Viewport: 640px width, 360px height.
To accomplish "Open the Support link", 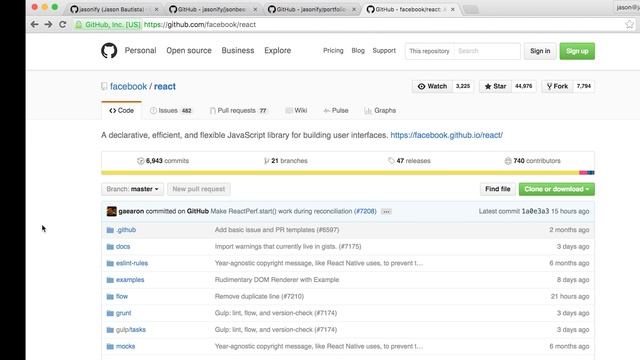I will 384,51.
